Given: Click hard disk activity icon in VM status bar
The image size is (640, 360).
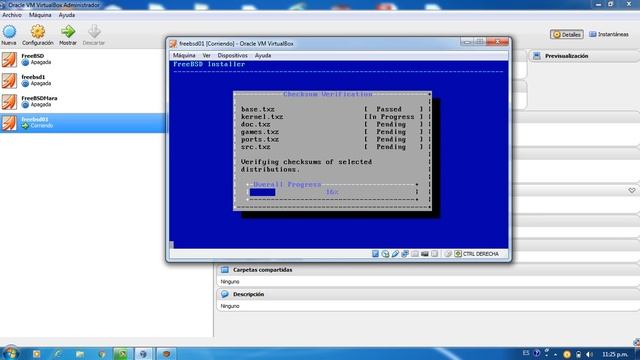Looking at the screenshot, I should tap(375, 254).
